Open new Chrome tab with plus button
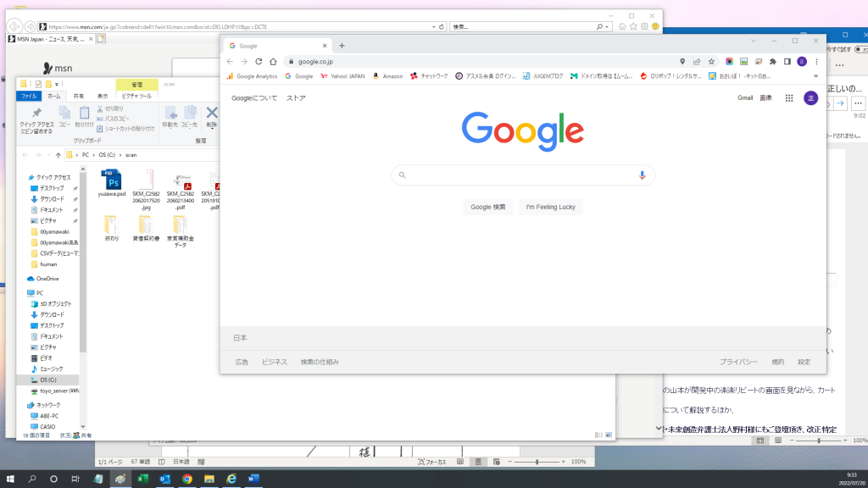Image resolution: width=868 pixels, height=488 pixels. coord(342,46)
